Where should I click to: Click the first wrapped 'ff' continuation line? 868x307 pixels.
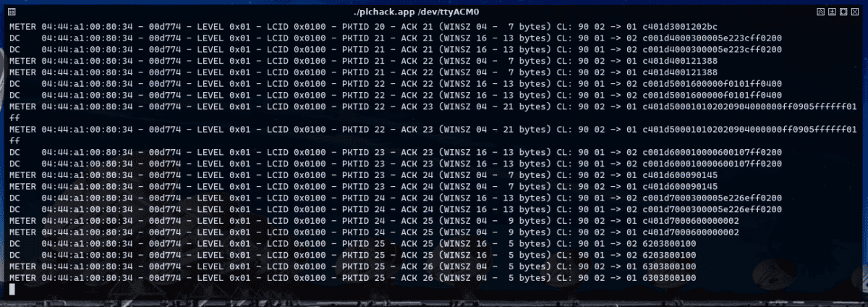coord(14,118)
